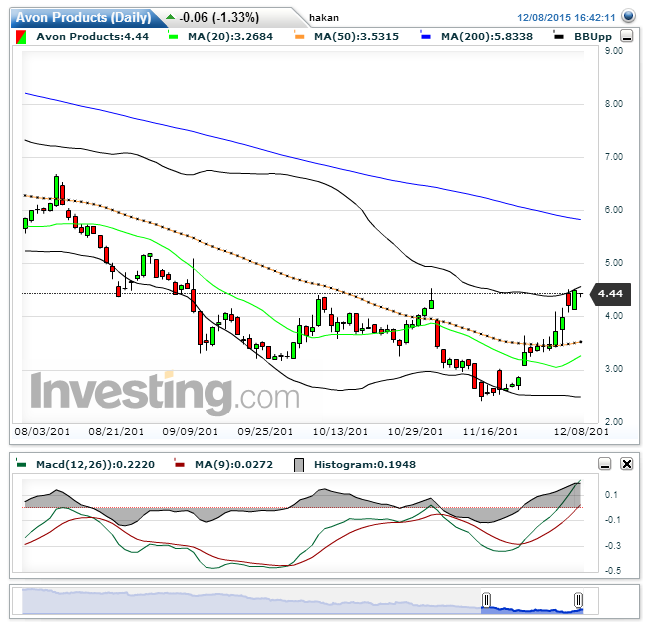Click the left range handle of the navigator

tap(486, 600)
